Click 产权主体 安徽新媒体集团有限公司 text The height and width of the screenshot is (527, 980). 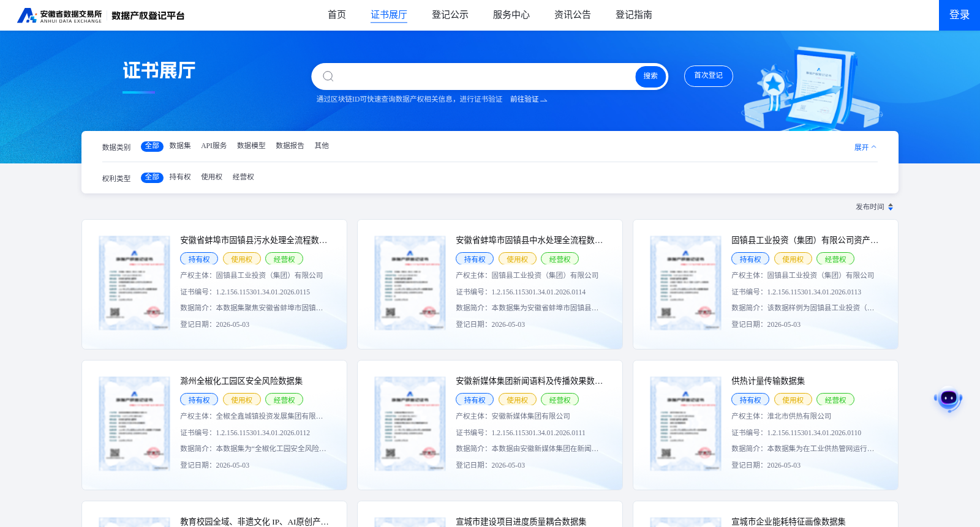pos(513,416)
